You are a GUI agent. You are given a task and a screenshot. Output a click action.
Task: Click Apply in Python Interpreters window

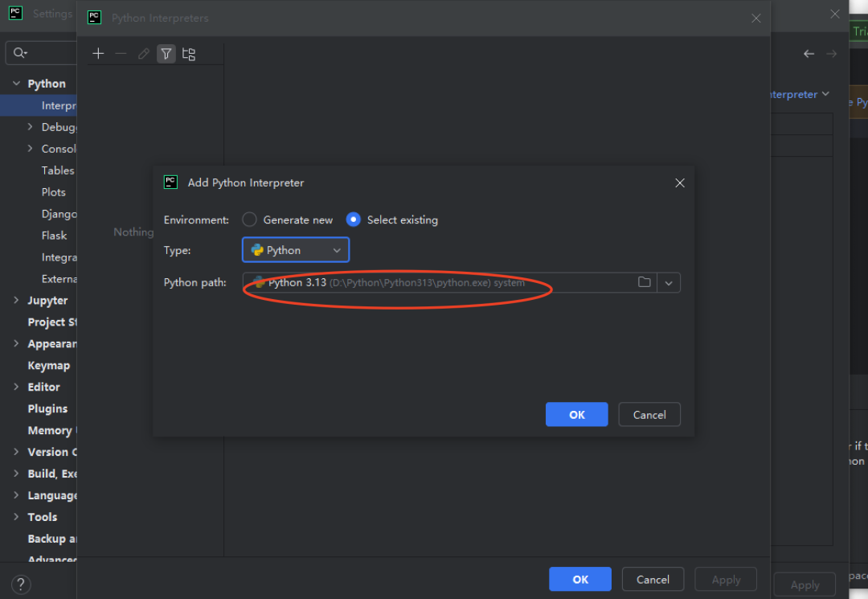tap(726, 580)
